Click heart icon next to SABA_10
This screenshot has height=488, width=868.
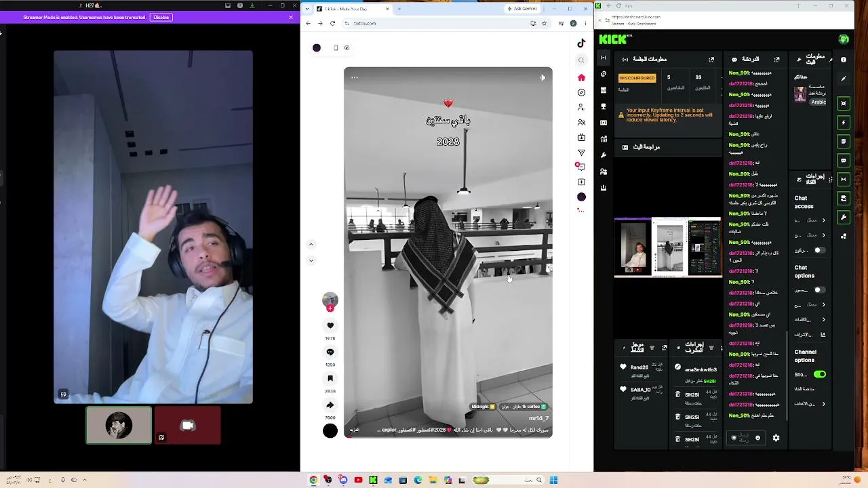click(x=623, y=390)
